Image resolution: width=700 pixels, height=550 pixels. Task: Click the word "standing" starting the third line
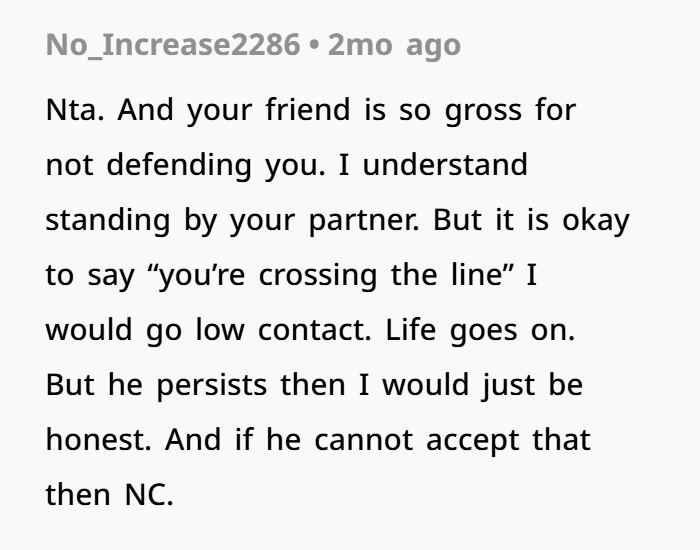pyautogui.click(x=108, y=221)
